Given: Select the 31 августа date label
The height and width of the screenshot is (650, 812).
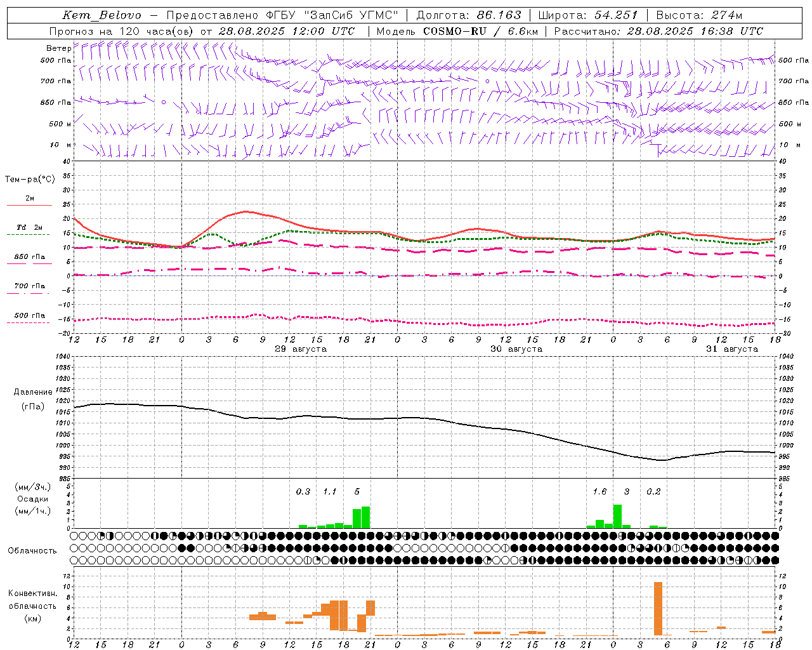Looking at the screenshot, I should pos(732,349).
